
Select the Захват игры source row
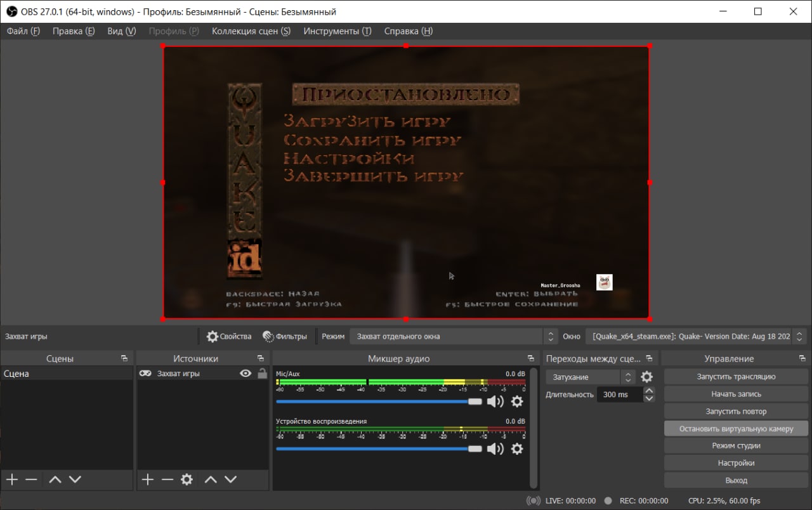(203, 374)
